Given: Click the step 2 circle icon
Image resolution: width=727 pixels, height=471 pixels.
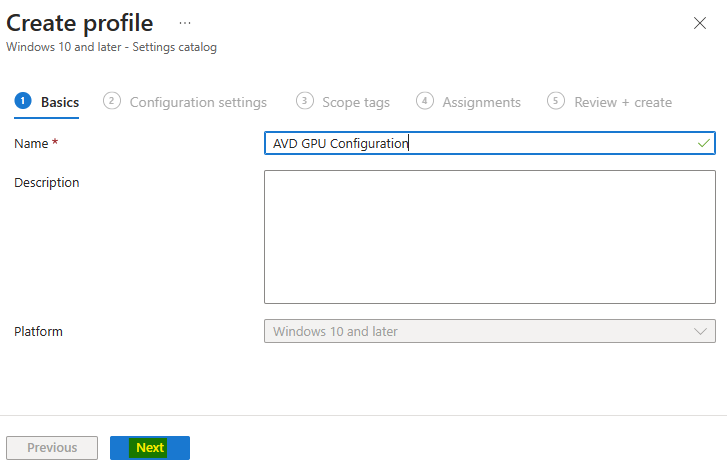Looking at the screenshot, I should pos(112,101).
